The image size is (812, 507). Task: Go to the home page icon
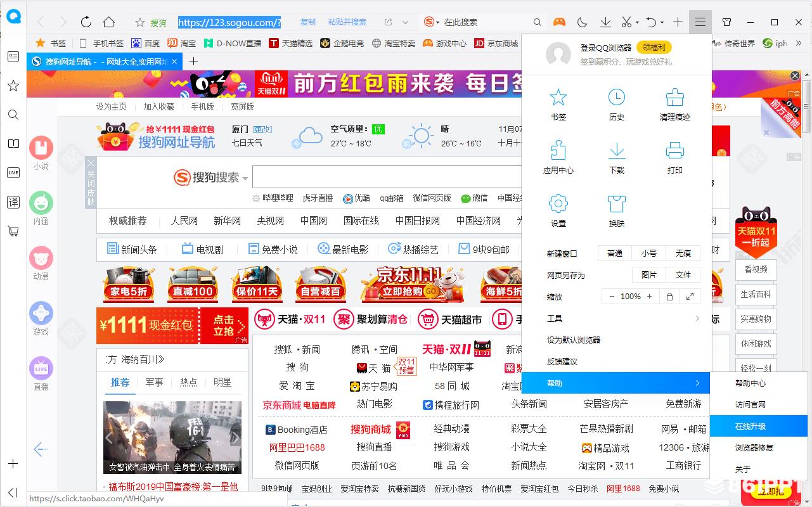point(109,22)
